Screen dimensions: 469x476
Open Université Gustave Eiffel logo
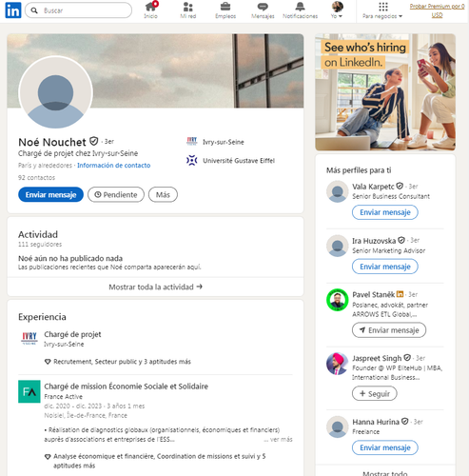[192, 160]
